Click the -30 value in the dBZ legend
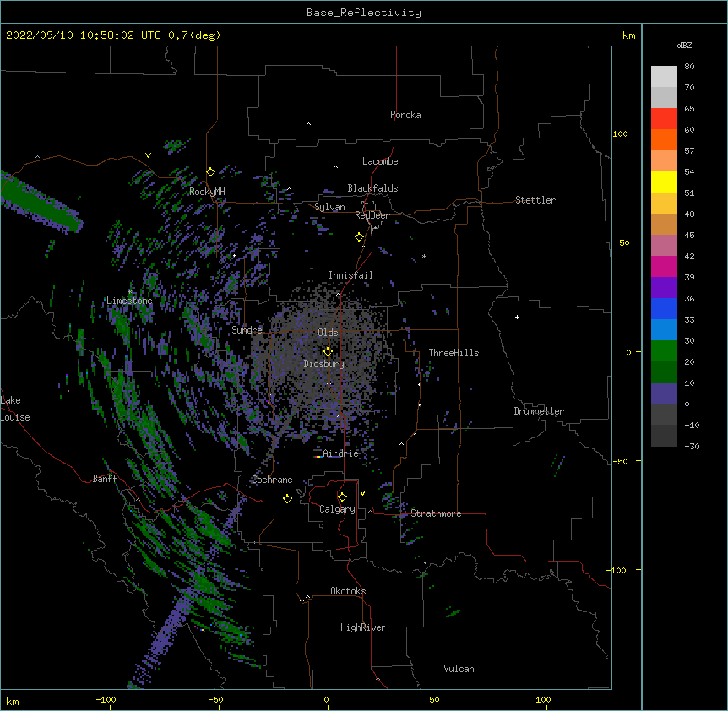Image resolution: width=728 pixels, height=711 pixels. (x=692, y=446)
